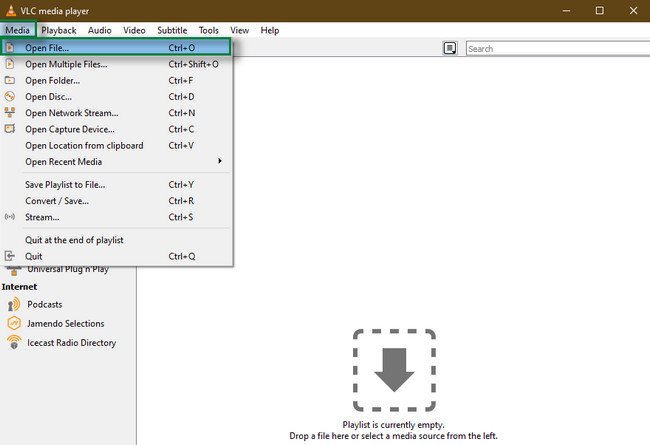Select Convert / Save... entry
The image size is (650, 445).
(116, 201)
